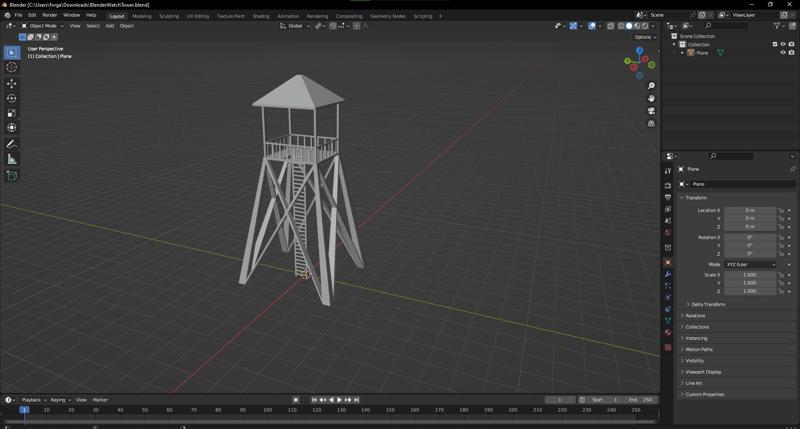Expand the Viewport Display panel

click(x=703, y=372)
